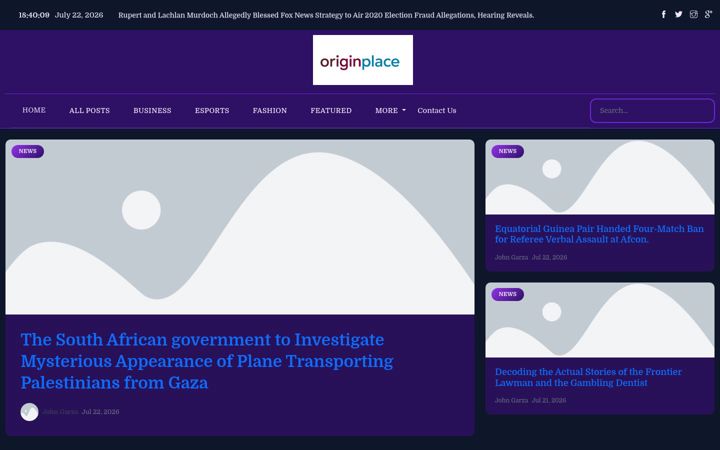Click Jul 22, 2026 date on featured post
720x450 pixels.
pos(101,412)
